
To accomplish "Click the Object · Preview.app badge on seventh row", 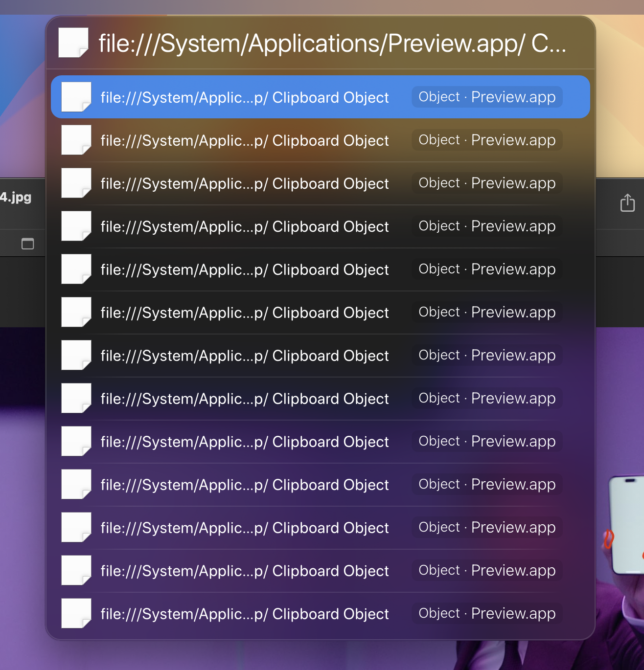I will tap(487, 355).
